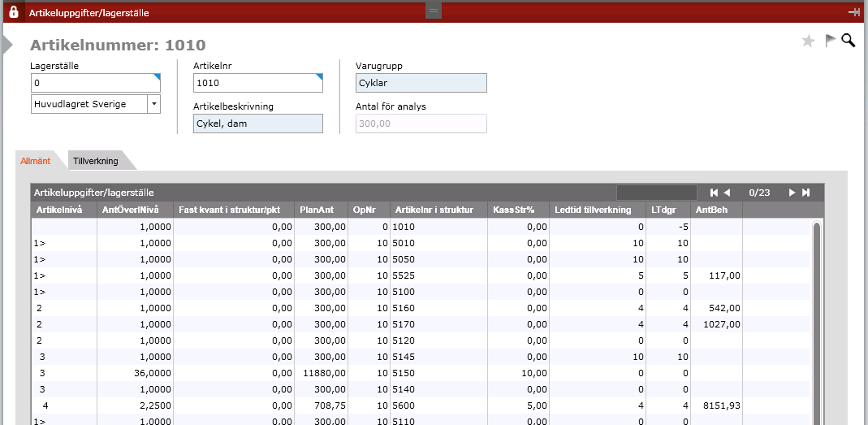Open lookup marker on the Artikelnr field
The width and height of the screenshot is (868, 425).
[319, 76]
